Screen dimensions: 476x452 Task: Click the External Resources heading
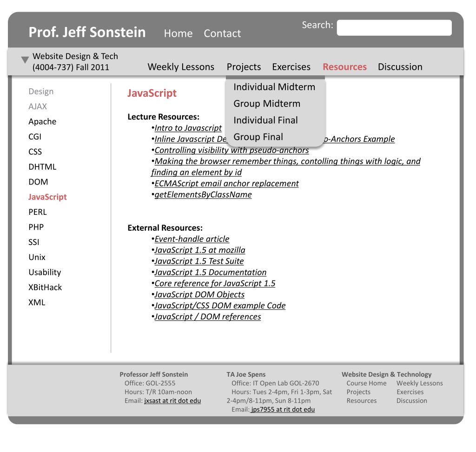(165, 228)
